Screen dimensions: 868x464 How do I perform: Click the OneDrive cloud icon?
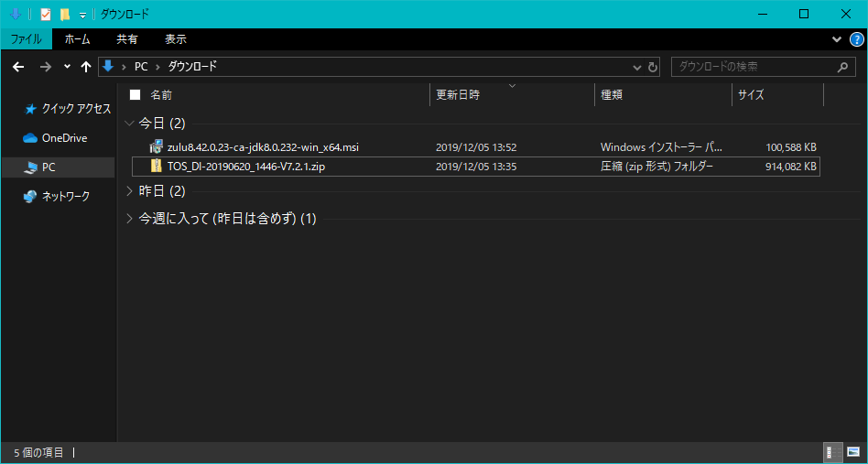30,138
